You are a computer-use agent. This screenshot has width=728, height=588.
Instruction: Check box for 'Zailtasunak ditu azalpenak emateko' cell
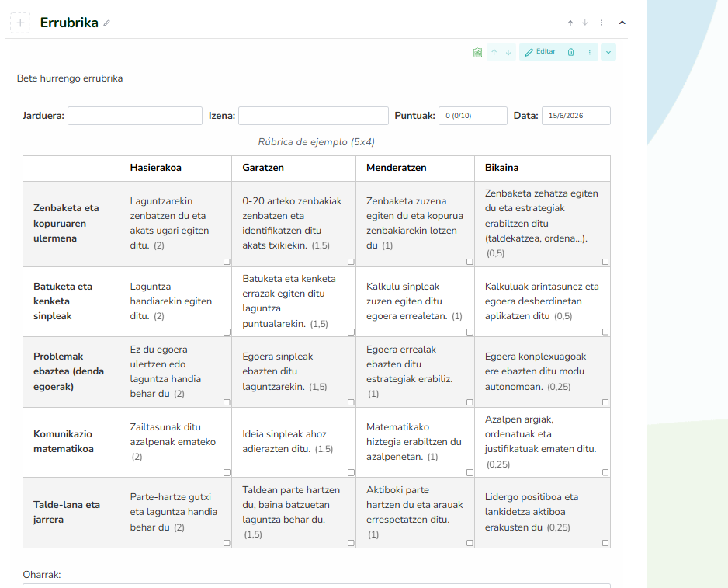click(227, 473)
